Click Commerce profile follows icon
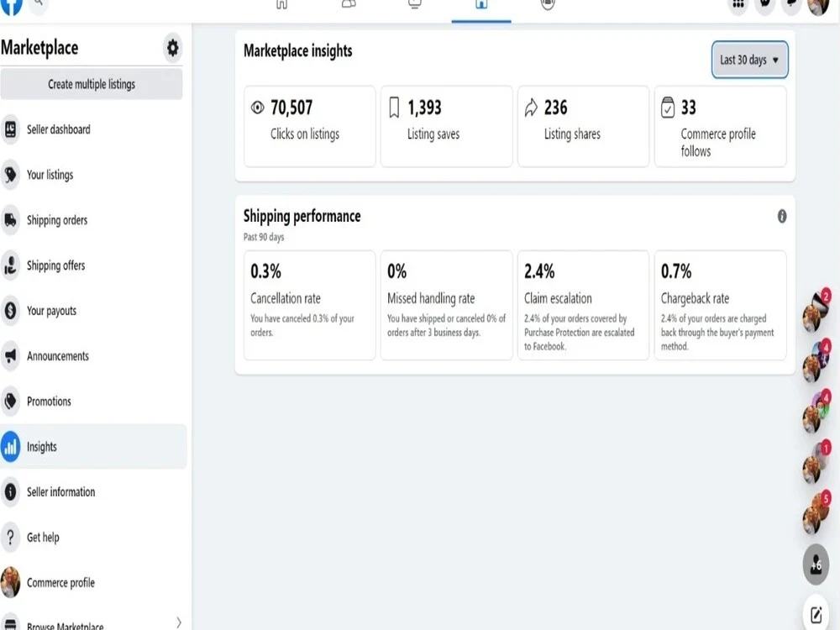 point(668,108)
